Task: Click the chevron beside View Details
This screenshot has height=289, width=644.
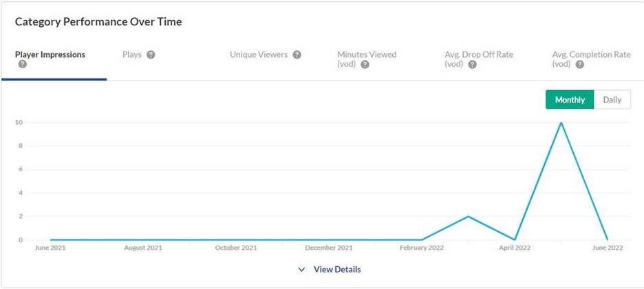Action: (301, 270)
